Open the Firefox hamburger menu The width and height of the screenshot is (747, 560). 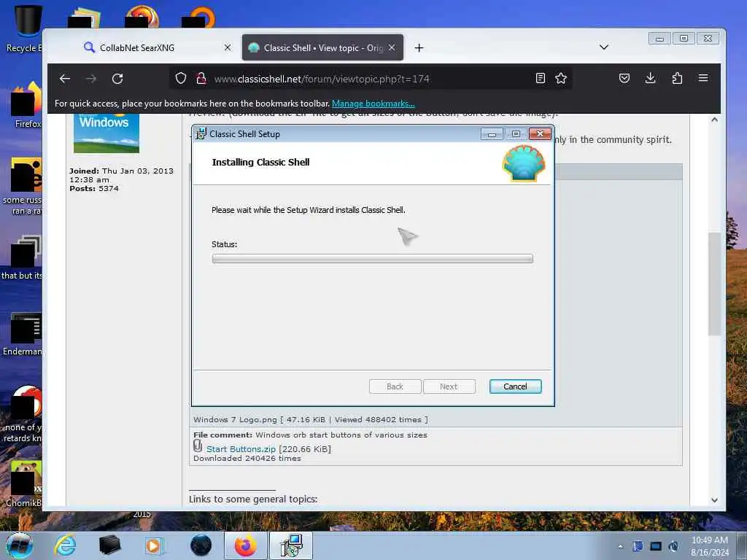(x=703, y=78)
